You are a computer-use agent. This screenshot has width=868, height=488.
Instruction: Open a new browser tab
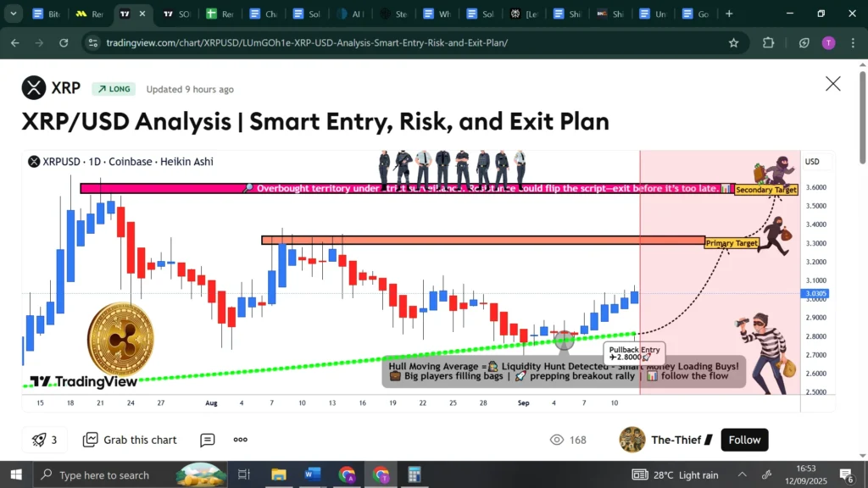click(x=729, y=14)
